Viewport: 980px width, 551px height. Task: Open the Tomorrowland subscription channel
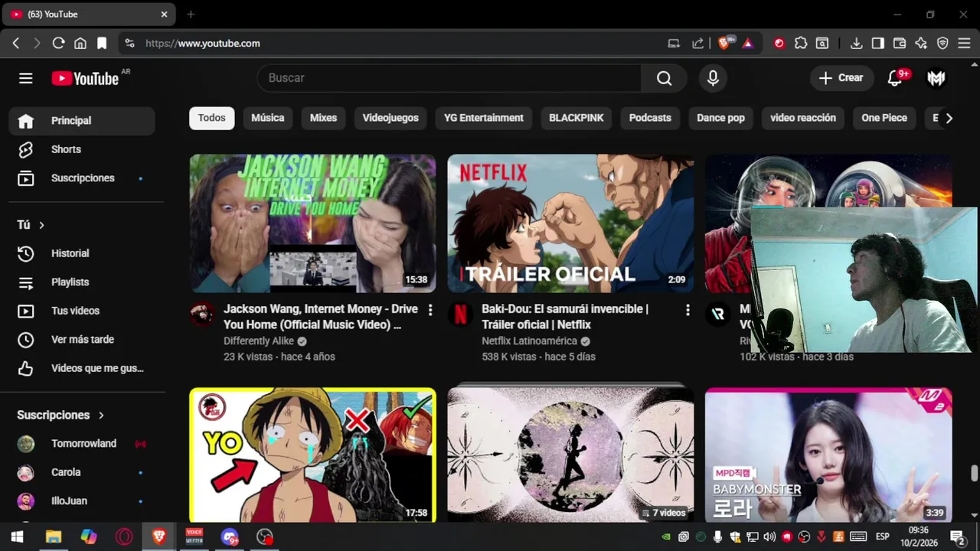click(82, 444)
